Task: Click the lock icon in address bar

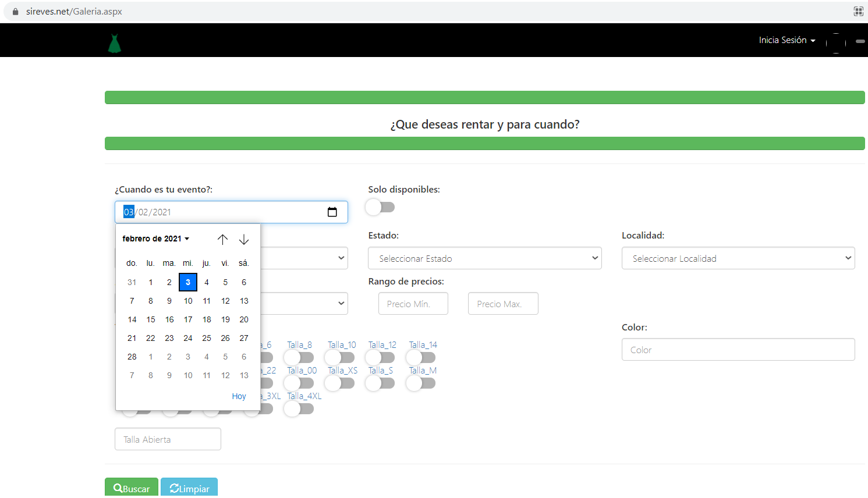Action: pos(16,12)
